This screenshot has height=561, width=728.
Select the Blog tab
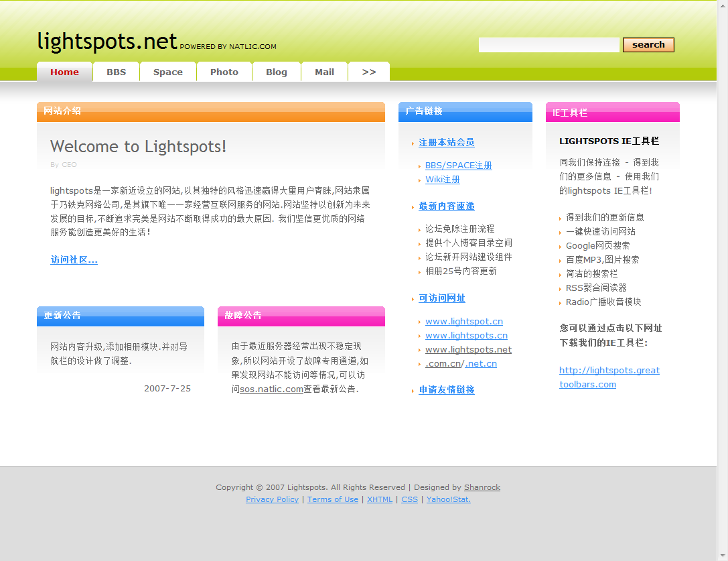[276, 72]
